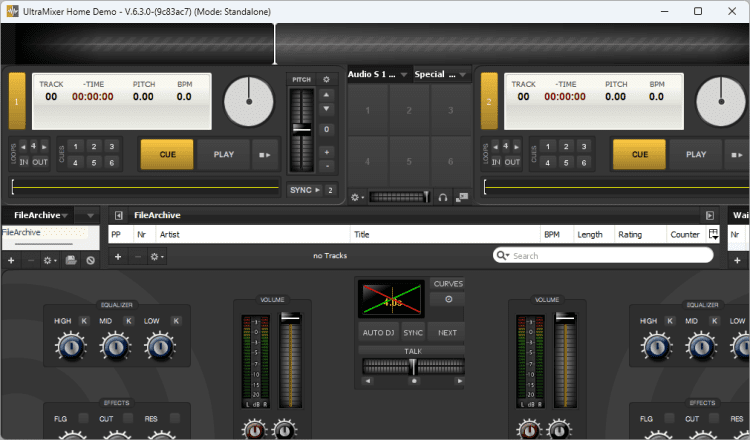The image size is (750, 440).
Task: Toggle the LOW kill K button, left equalizer
Action: (176, 321)
